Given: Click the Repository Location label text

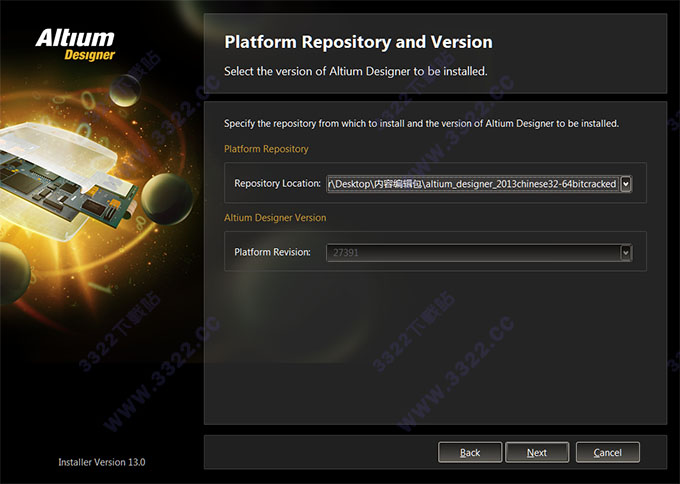Looking at the screenshot, I should pos(277,184).
